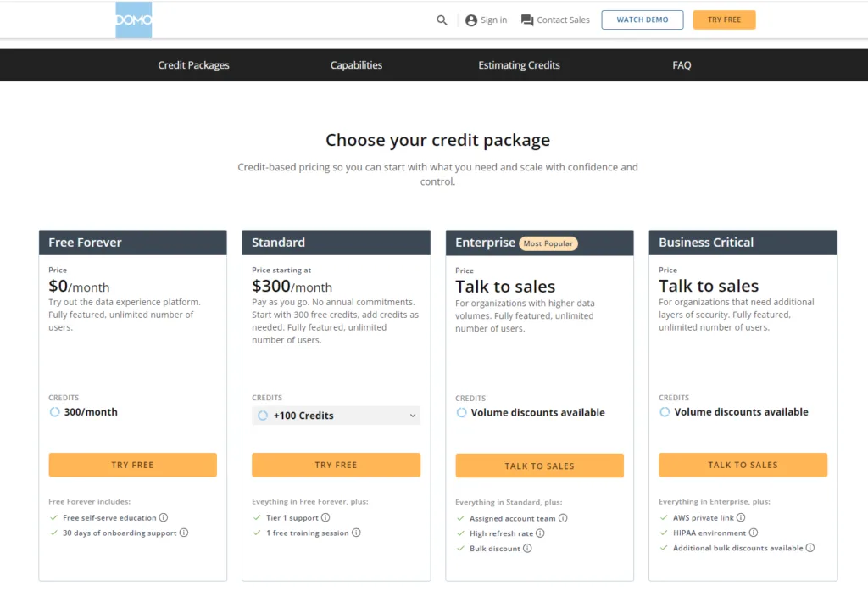Image resolution: width=868 pixels, height=597 pixels.
Task: Show info for Tier 1 support
Action: pyautogui.click(x=325, y=517)
